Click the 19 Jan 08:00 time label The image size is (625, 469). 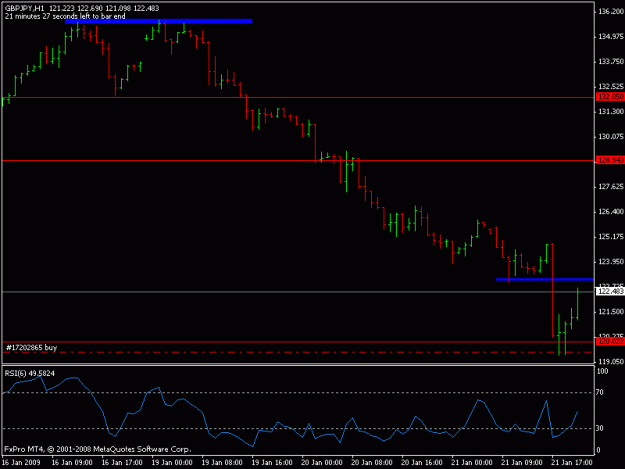click(x=222, y=463)
